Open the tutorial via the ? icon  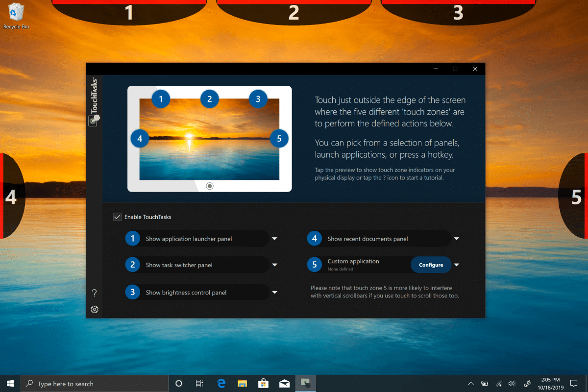click(95, 293)
